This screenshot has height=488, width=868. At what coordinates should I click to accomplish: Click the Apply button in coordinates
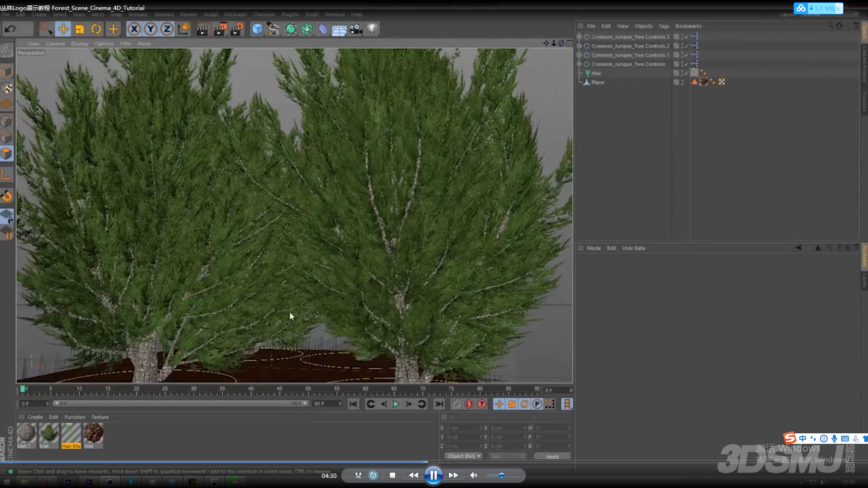tap(552, 456)
